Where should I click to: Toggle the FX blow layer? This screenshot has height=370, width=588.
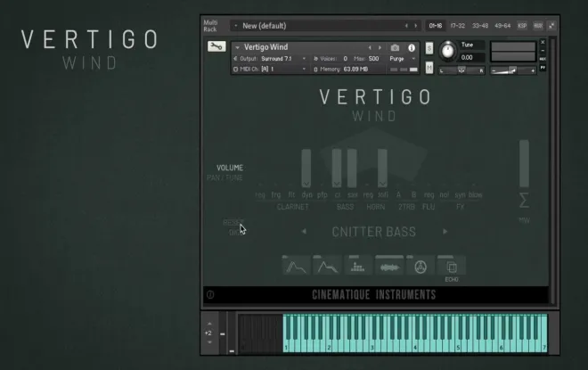point(475,194)
